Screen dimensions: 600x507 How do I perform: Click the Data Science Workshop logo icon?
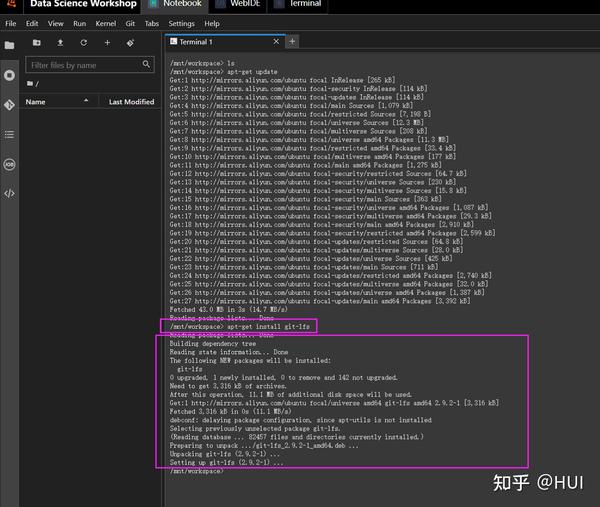click(11, 4)
